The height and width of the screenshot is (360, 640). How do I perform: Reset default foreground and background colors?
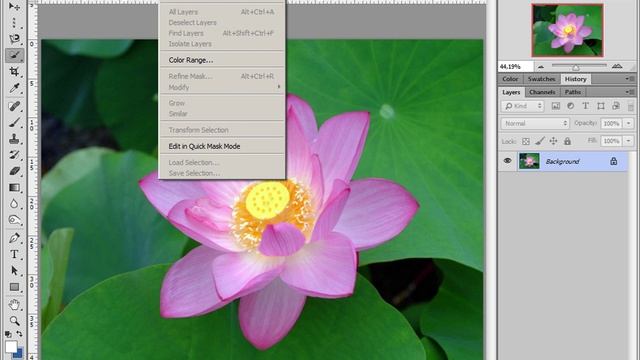tap(8, 334)
